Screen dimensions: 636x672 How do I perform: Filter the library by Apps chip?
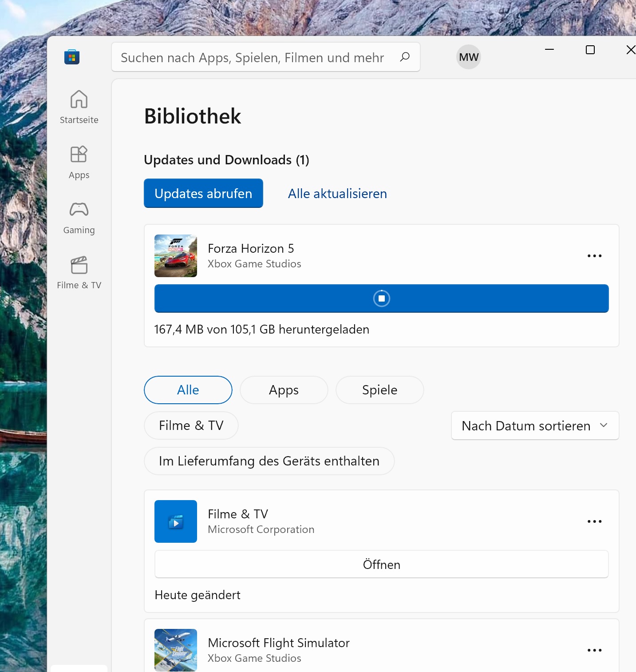pyautogui.click(x=284, y=390)
